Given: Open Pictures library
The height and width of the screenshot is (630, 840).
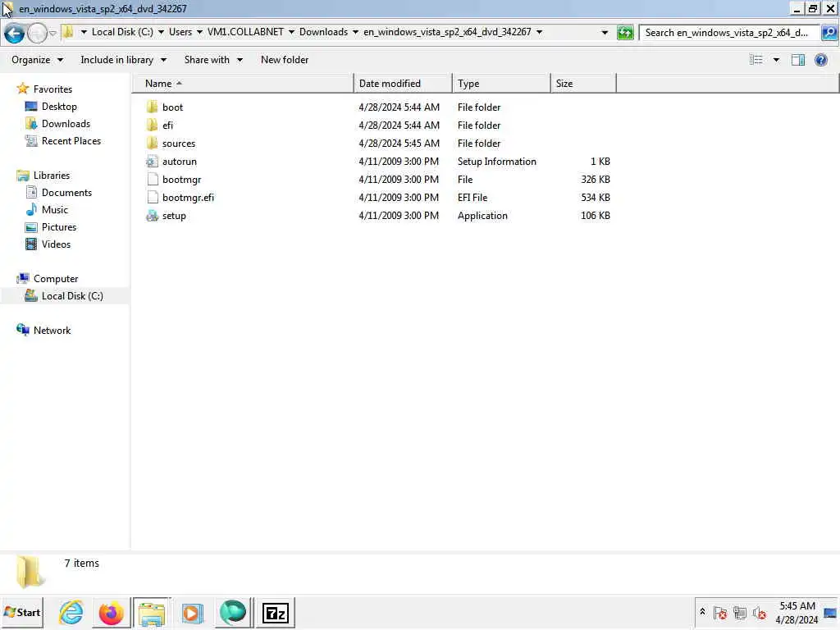Looking at the screenshot, I should click(x=59, y=227).
